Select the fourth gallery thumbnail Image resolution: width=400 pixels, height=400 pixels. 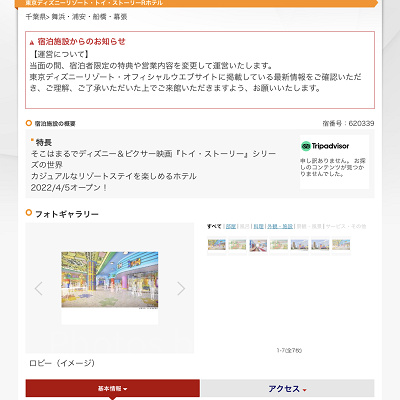[x=279, y=245]
